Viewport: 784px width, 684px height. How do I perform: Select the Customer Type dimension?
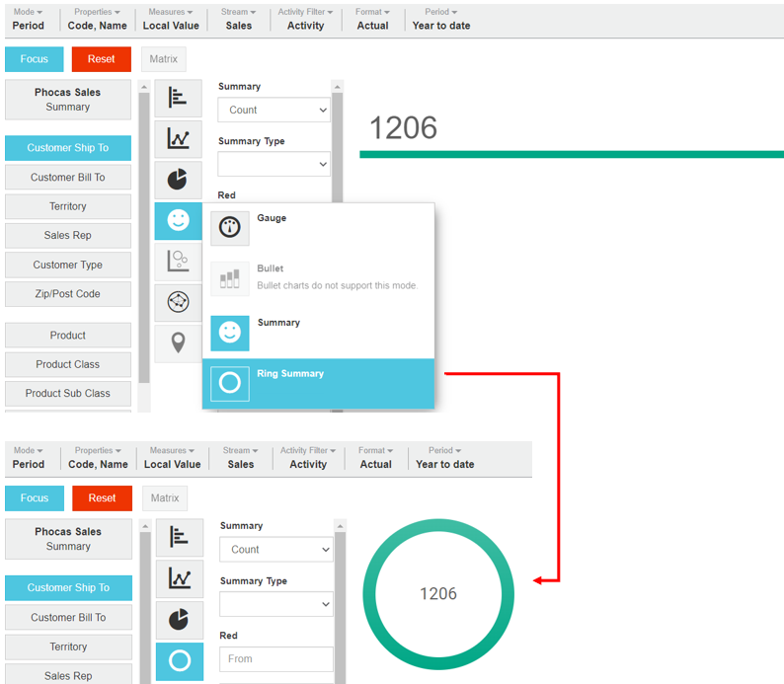click(68, 265)
